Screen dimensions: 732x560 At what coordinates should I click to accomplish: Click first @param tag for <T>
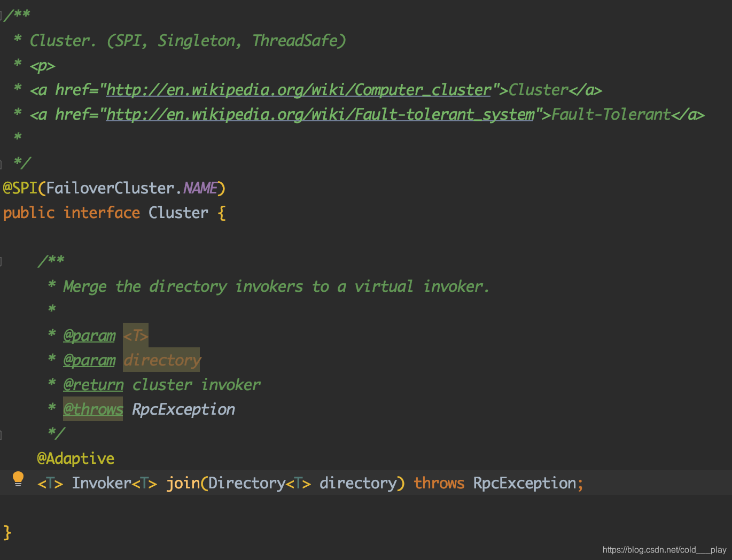pyautogui.click(x=89, y=336)
